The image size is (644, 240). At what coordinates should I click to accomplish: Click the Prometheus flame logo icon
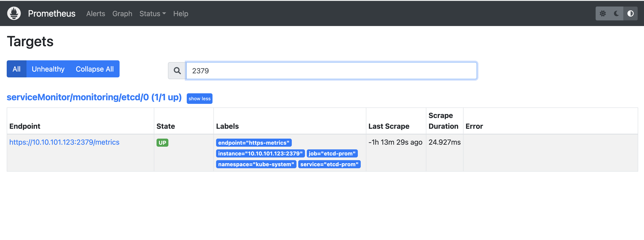[x=14, y=13]
